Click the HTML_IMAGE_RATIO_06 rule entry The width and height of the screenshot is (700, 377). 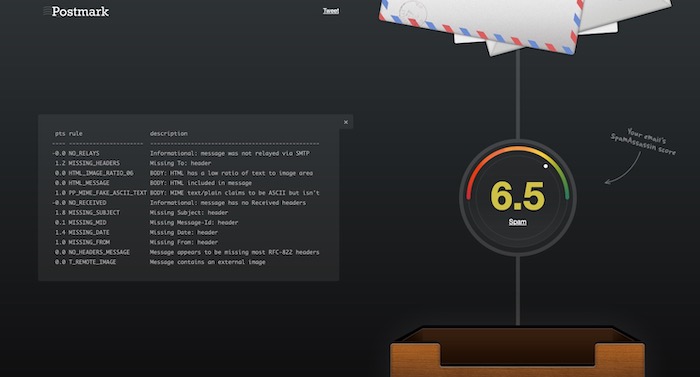tap(101, 173)
